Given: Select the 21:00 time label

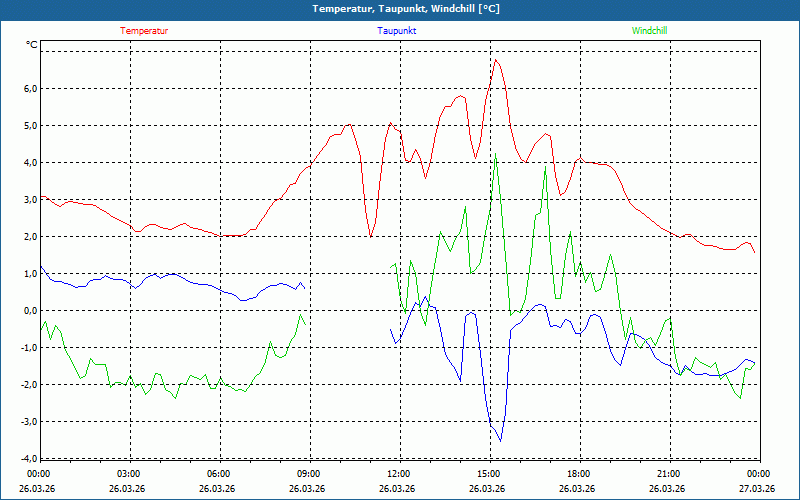Looking at the screenshot, I should pyautogui.click(x=668, y=474).
